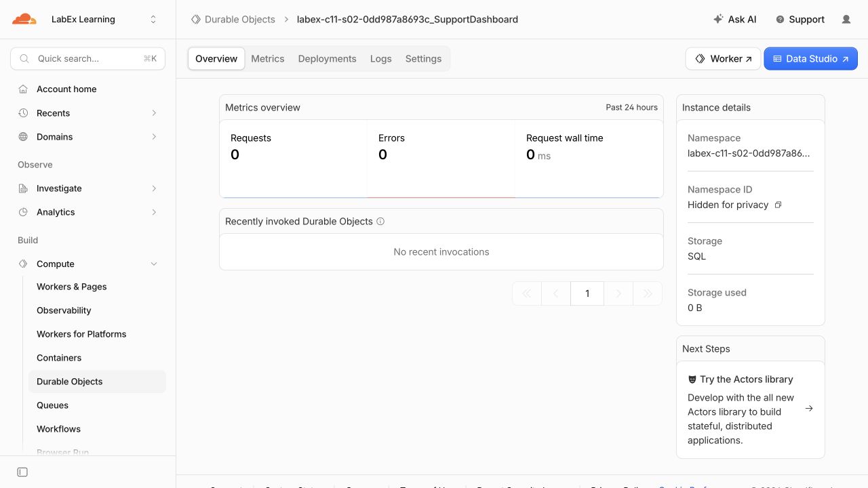868x488 pixels.
Task: Click the 'No recent invocations' message
Action: pyautogui.click(x=441, y=251)
